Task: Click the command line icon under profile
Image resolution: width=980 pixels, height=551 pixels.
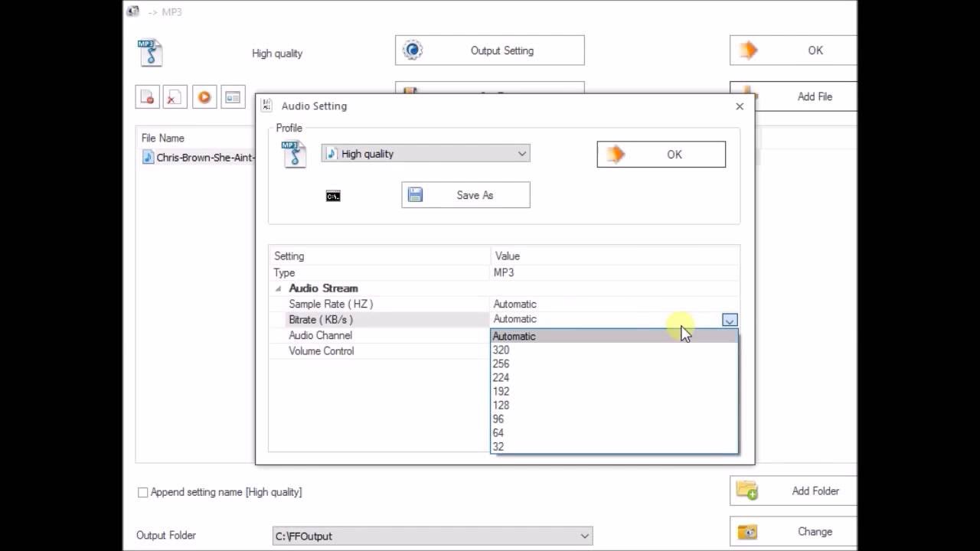Action: pyautogui.click(x=333, y=196)
